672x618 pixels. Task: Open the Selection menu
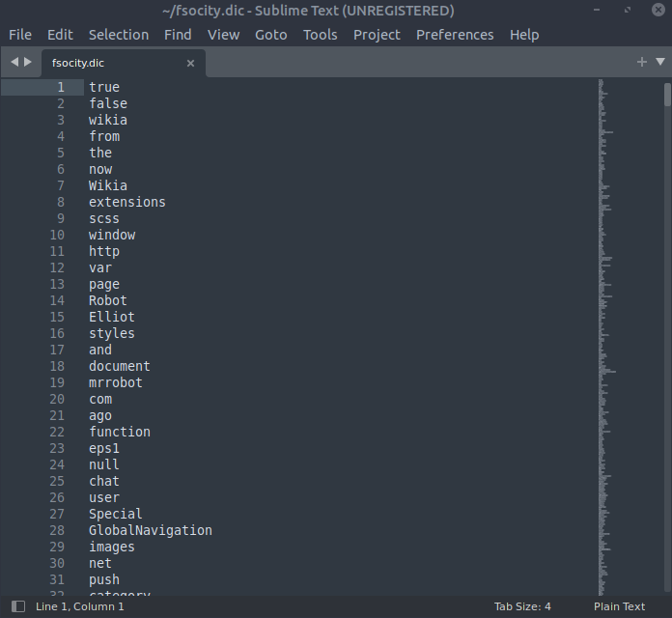click(x=119, y=35)
